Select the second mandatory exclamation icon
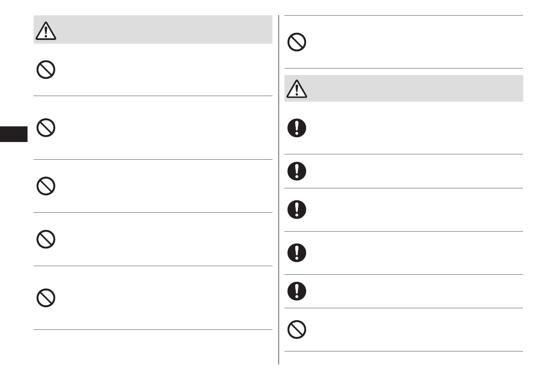The height and width of the screenshot is (392, 557). (x=297, y=171)
